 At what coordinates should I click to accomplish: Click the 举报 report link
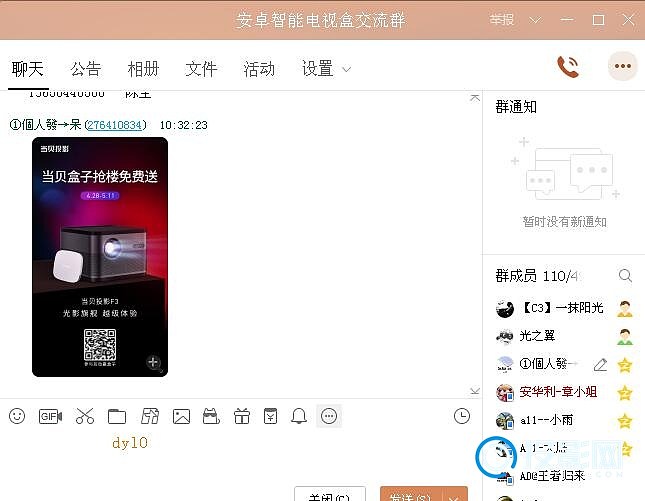[502, 20]
